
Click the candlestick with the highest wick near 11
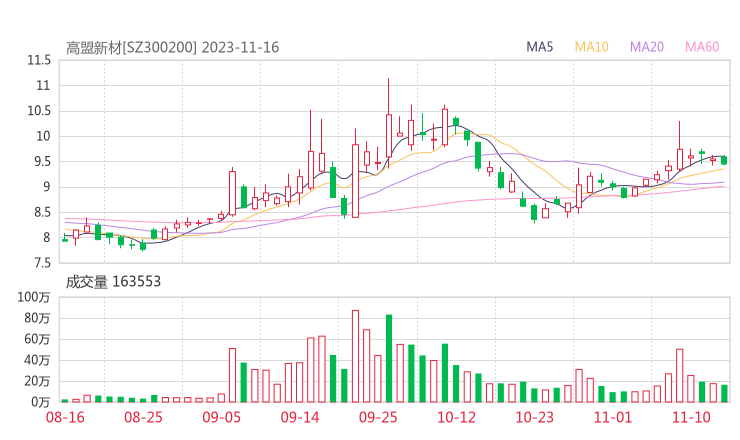pyautogui.click(x=389, y=123)
